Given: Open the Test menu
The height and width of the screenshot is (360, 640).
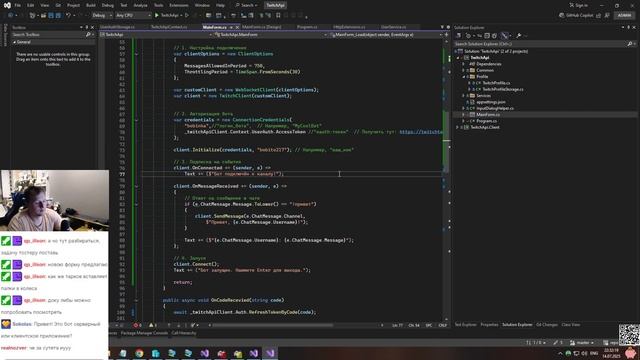Looking at the screenshot, I should (x=124, y=5).
